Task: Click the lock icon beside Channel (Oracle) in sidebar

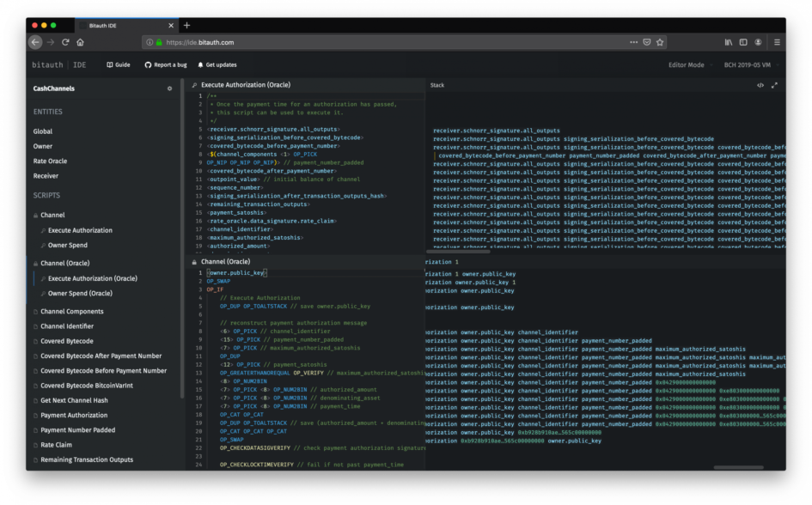Action: (36, 264)
